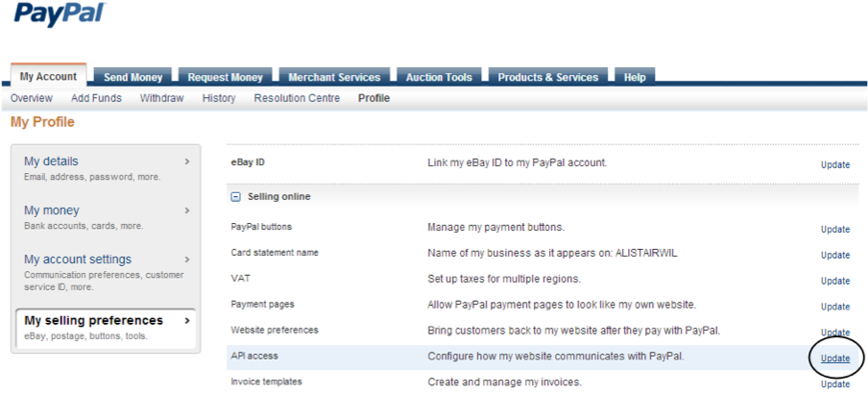The height and width of the screenshot is (395, 868).
Task: Click the 'eBay ID' row label
Action: (248, 162)
